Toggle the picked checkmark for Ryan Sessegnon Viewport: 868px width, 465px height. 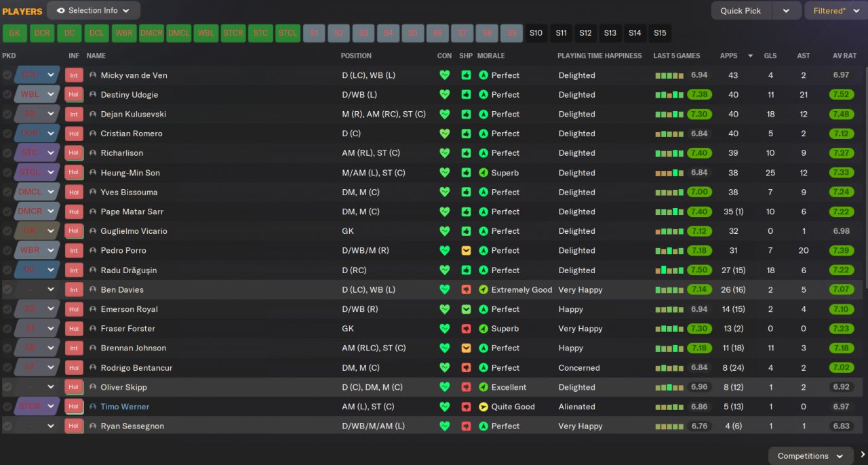pyautogui.click(x=7, y=426)
